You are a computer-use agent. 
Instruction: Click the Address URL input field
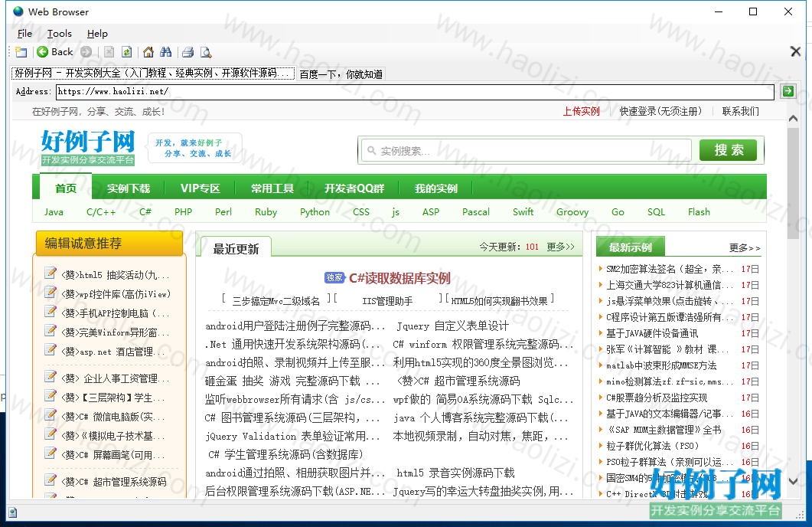pos(415,92)
